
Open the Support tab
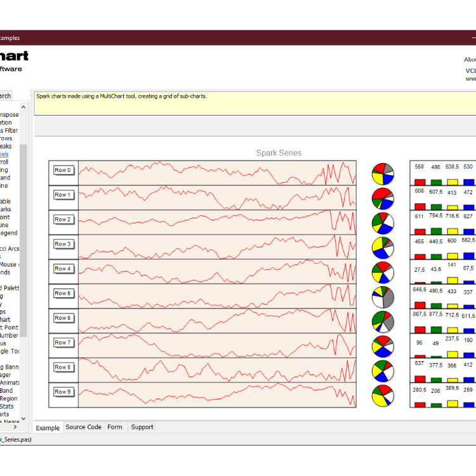(142, 427)
